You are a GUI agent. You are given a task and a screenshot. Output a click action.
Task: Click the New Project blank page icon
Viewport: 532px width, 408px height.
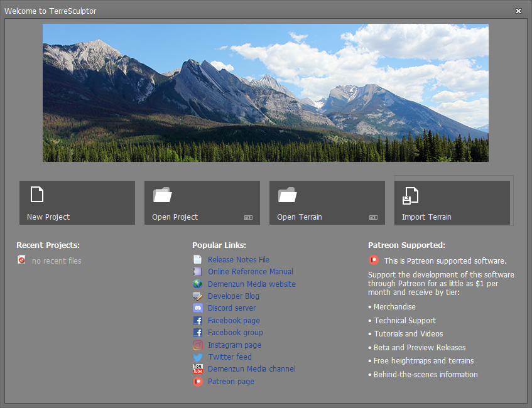click(37, 195)
